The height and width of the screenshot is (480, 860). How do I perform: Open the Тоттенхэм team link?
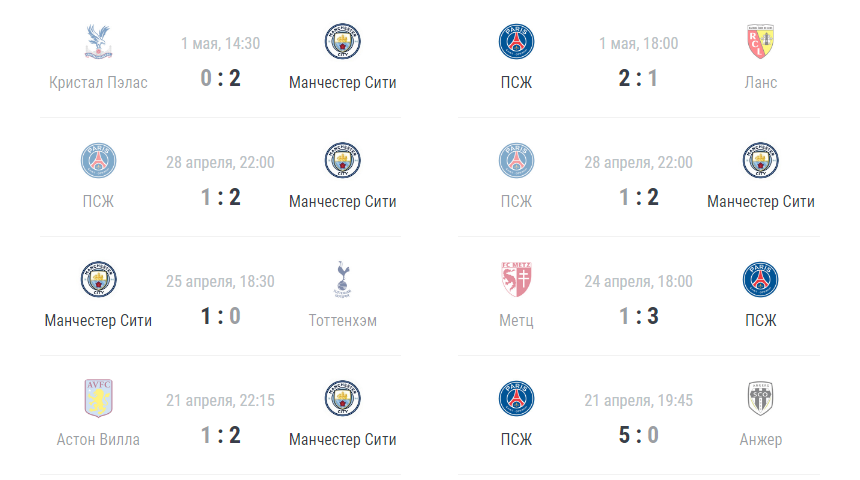pyautogui.click(x=342, y=320)
